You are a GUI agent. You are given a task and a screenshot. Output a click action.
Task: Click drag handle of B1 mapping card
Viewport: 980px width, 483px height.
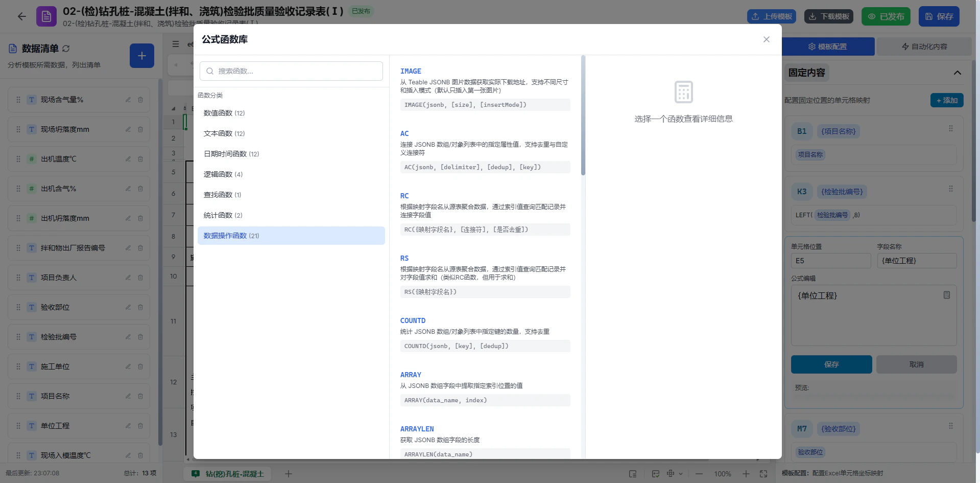[x=951, y=128]
